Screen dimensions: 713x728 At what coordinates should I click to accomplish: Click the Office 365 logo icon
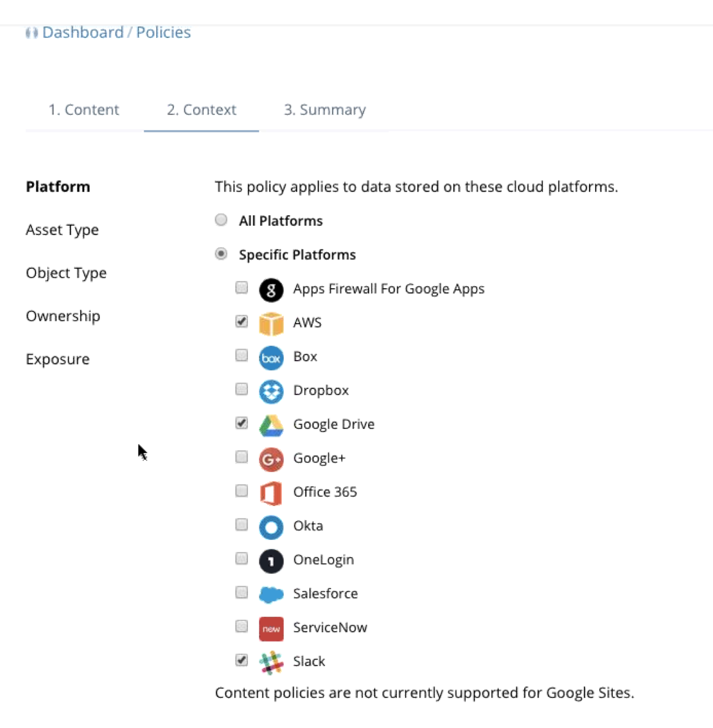(271, 493)
